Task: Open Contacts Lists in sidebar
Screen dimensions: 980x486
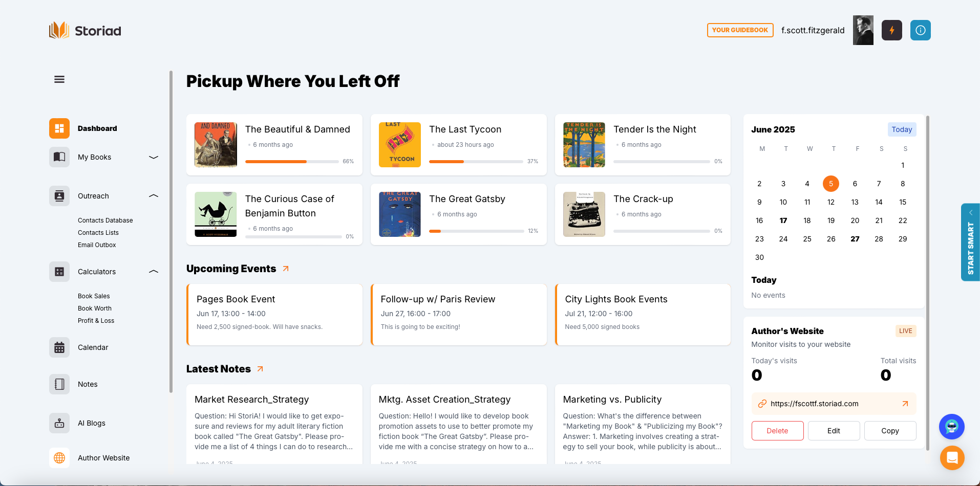Action: tap(98, 233)
